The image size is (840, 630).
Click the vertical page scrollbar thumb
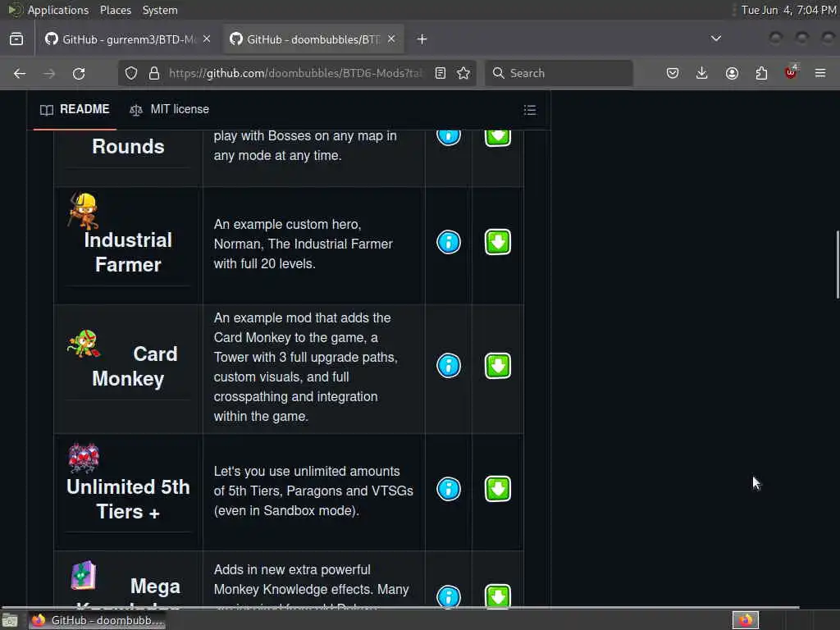pyautogui.click(x=837, y=264)
